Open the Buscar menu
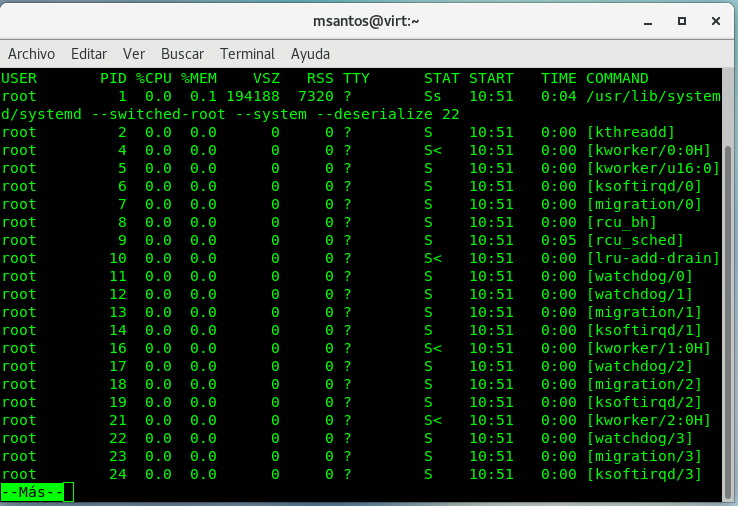 click(x=182, y=54)
